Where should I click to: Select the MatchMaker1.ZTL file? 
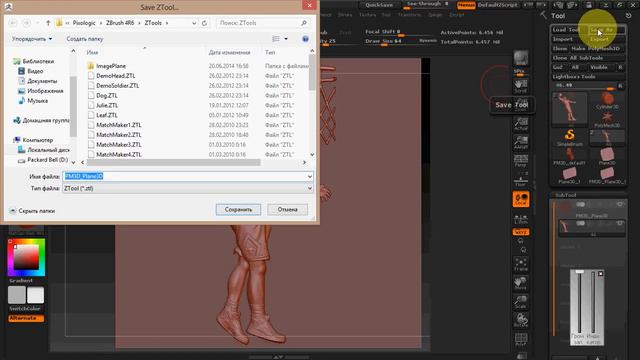[x=118, y=125]
